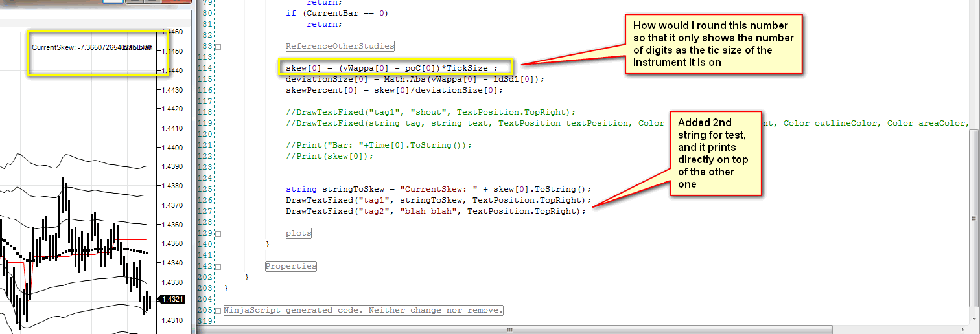Place cursor on the 'skew[0] = (vWappa[0]' line
Screen dimensions: 980x334
[x=391, y=68]
